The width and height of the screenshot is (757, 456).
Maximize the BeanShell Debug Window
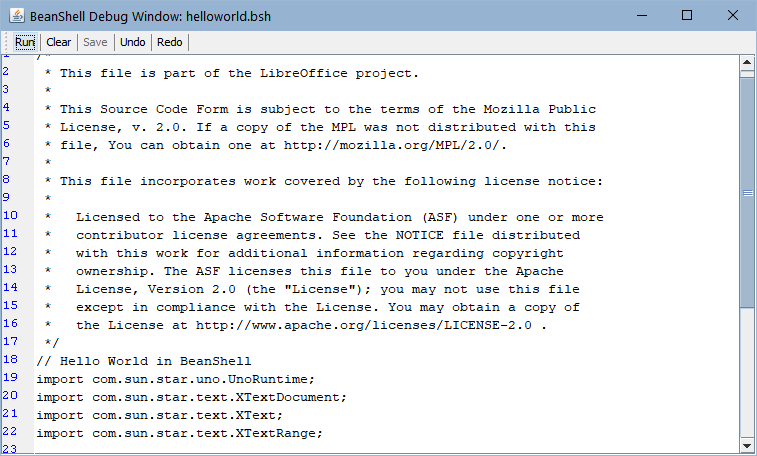pyautogui.click(x=687, y=15)
